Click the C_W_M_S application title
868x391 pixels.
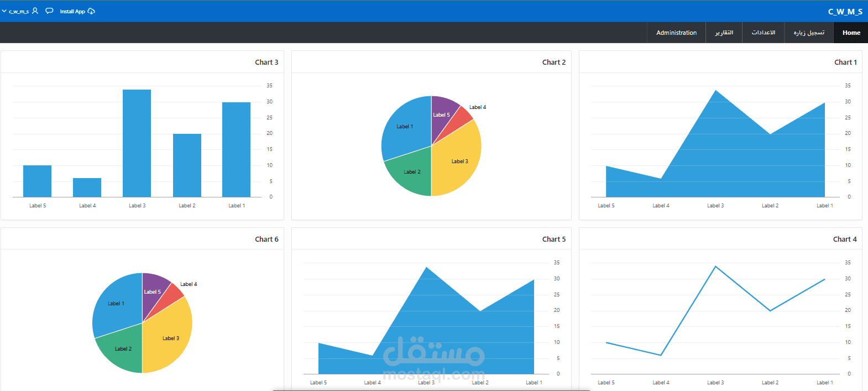click(845, 12)
